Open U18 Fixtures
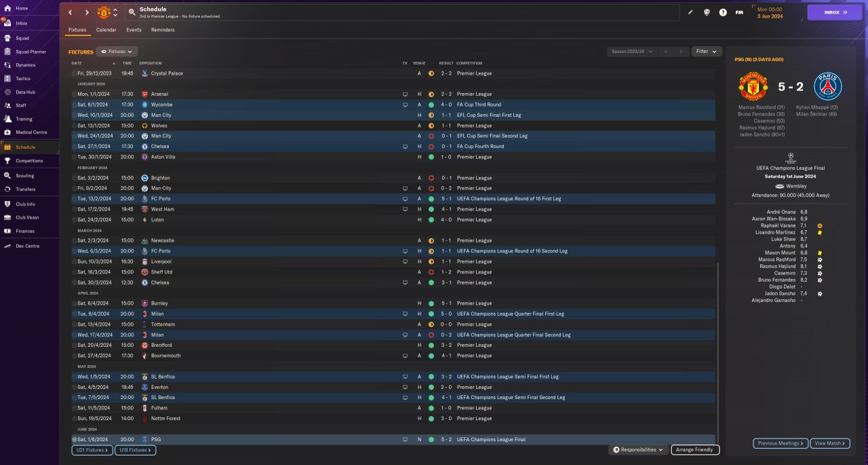The image size is (868, 465). pos(136,450)
